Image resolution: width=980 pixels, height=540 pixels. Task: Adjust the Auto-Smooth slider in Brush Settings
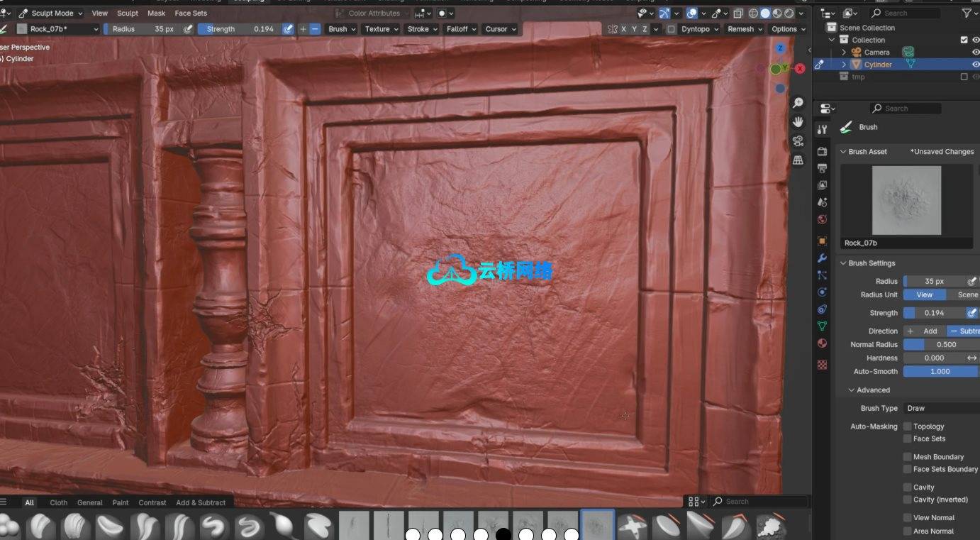tap(940, 372)
